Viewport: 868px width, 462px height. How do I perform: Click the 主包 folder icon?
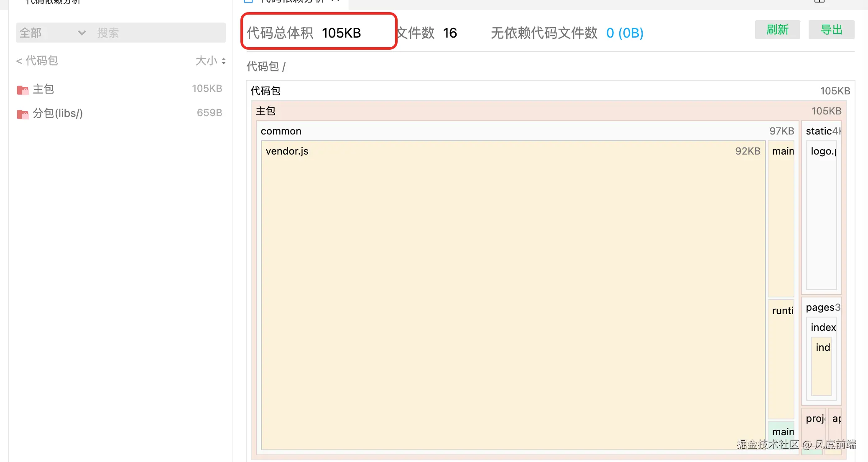point(23,90)
